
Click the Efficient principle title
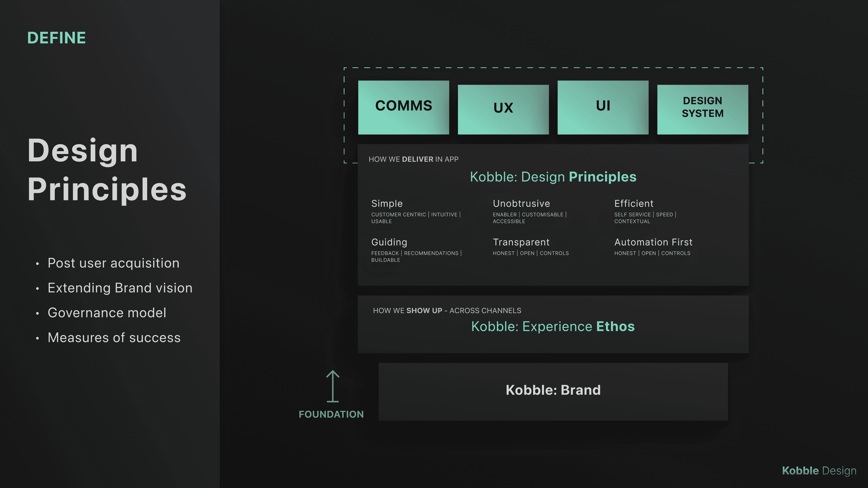(633, 203)
